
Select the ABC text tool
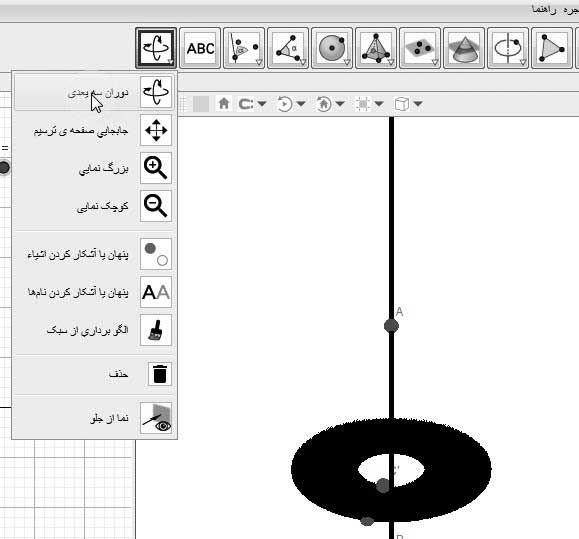[x=200, y=48]
